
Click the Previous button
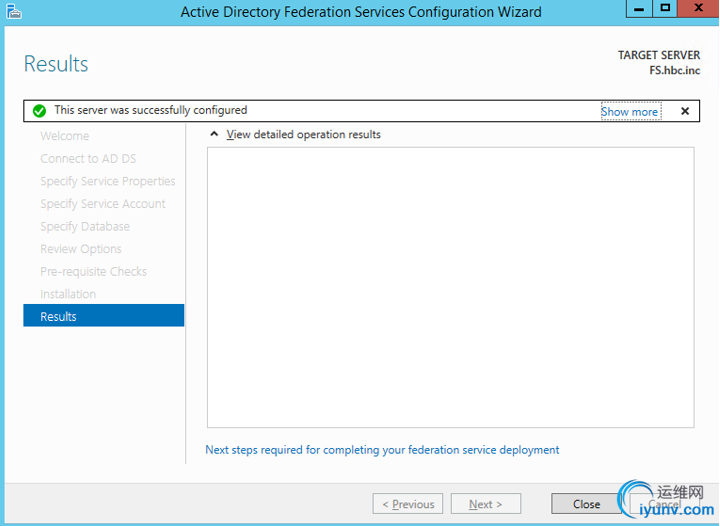[408, 504]
